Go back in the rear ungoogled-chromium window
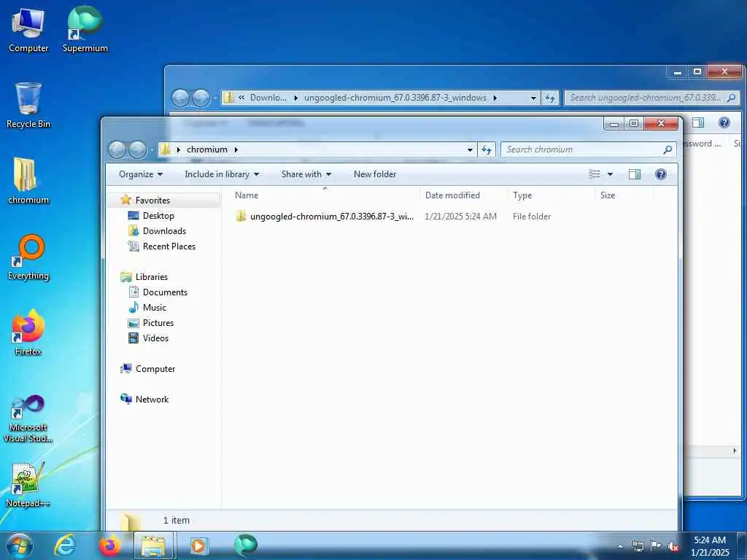747x560 pixels. [180, 98]
